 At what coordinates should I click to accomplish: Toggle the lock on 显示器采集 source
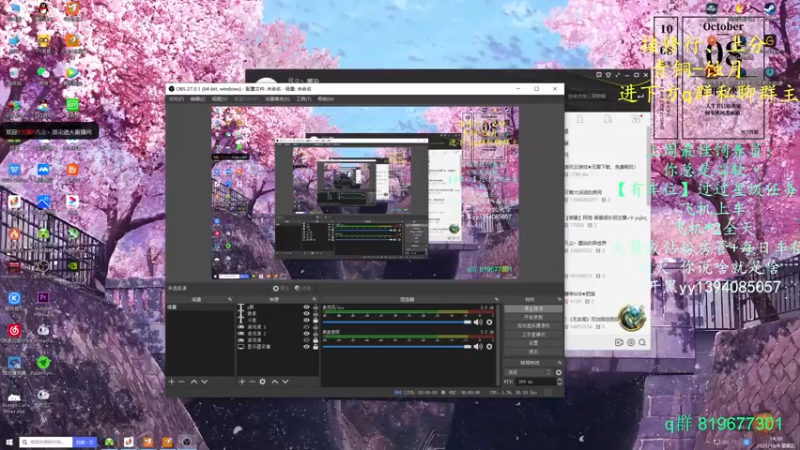[315, 347]
